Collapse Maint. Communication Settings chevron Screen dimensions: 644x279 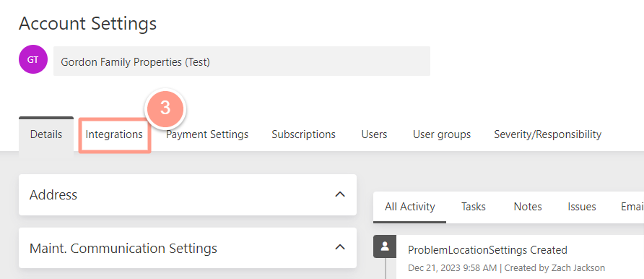[339, 248]
